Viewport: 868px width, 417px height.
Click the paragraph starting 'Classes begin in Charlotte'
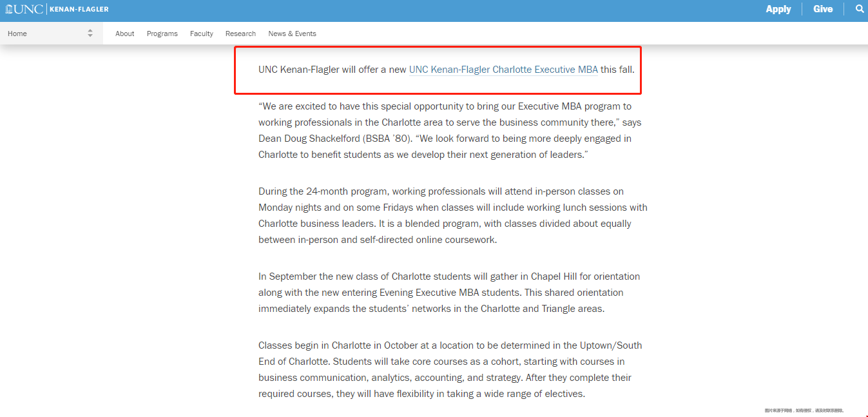450,369
